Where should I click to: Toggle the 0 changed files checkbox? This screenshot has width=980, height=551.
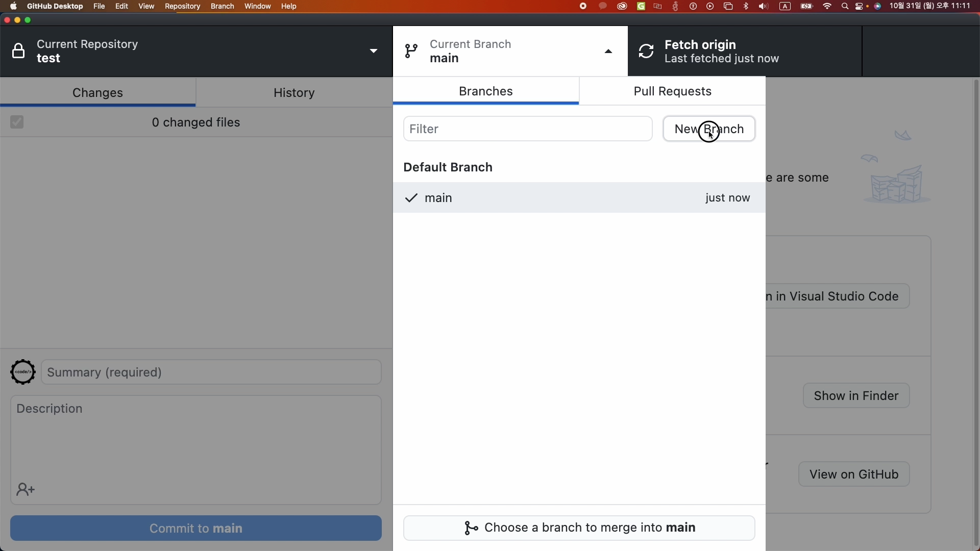coord(17,122)
